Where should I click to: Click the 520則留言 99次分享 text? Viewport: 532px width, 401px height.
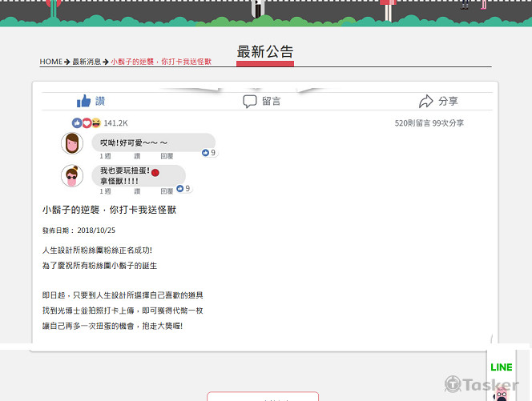coord(429,123)
